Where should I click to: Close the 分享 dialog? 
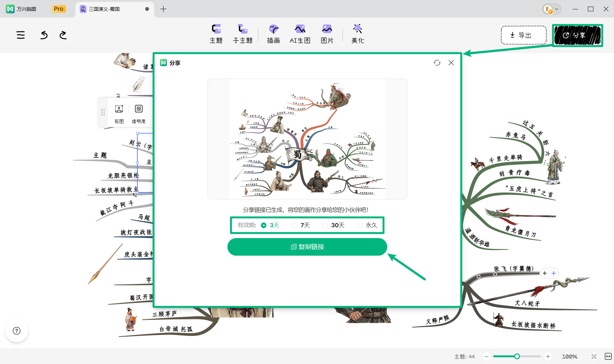click(x=451, y=63)
